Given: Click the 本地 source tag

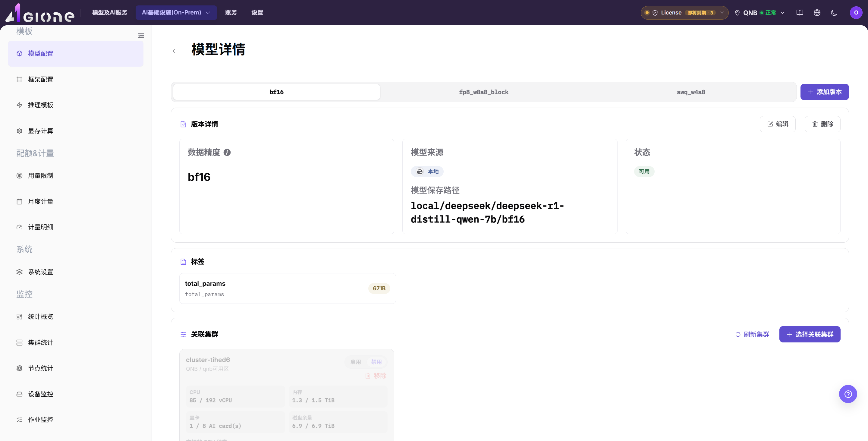Looking at the screenshot, I should point(427,172).
